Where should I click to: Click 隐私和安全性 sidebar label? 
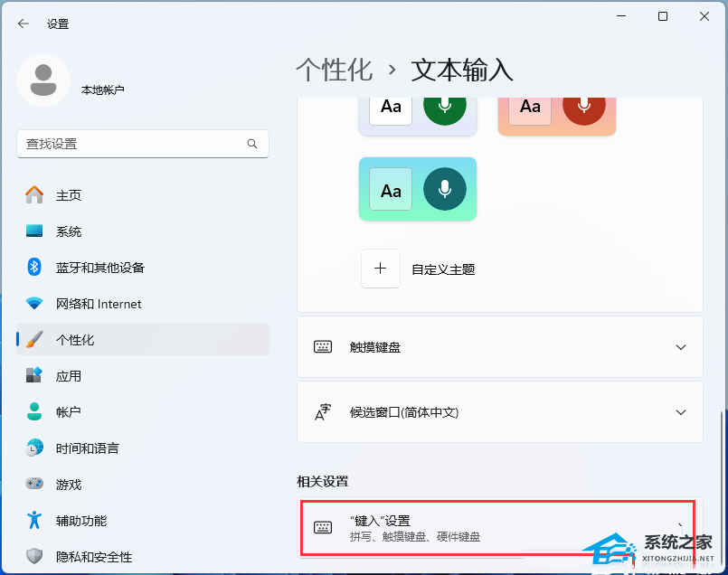click(x=94, y=557)
